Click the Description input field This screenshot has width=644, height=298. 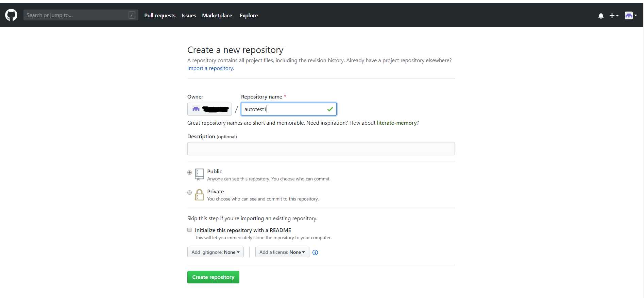321,148
